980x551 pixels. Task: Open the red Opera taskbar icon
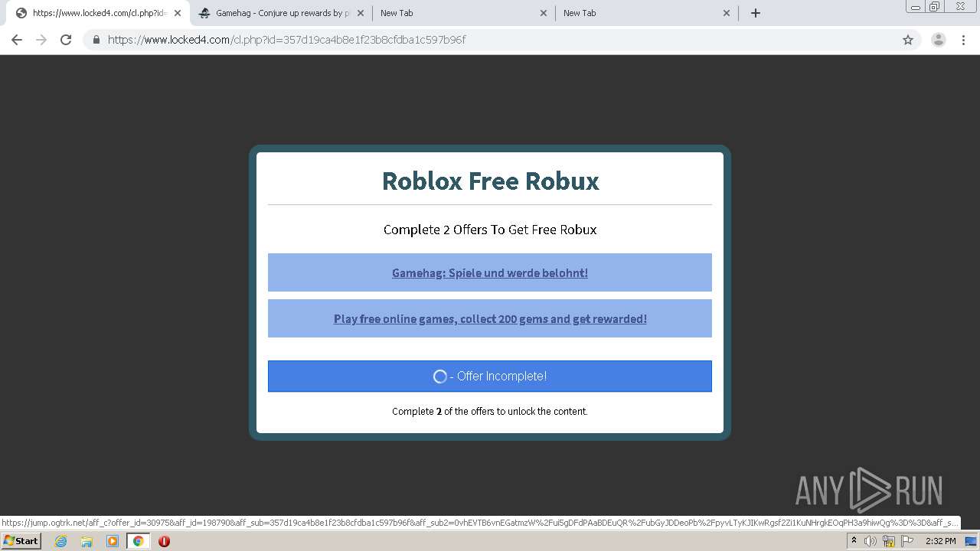coord(164,541)
